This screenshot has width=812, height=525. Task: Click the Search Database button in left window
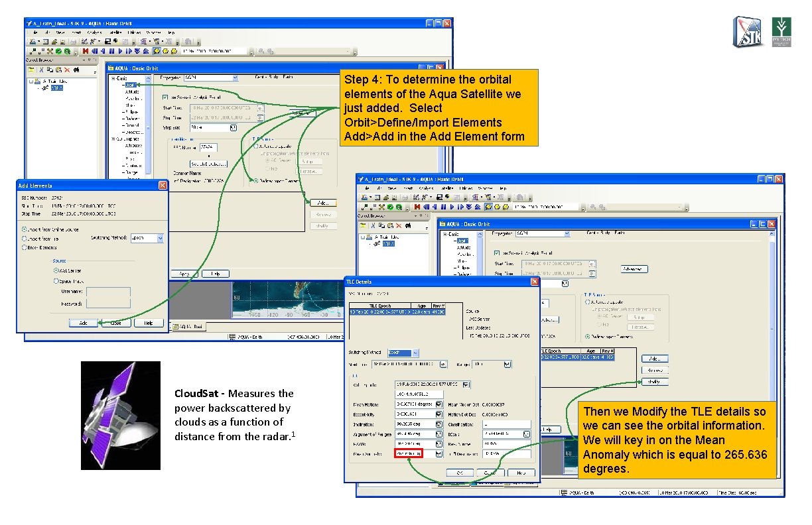click(x=208, y=164)
